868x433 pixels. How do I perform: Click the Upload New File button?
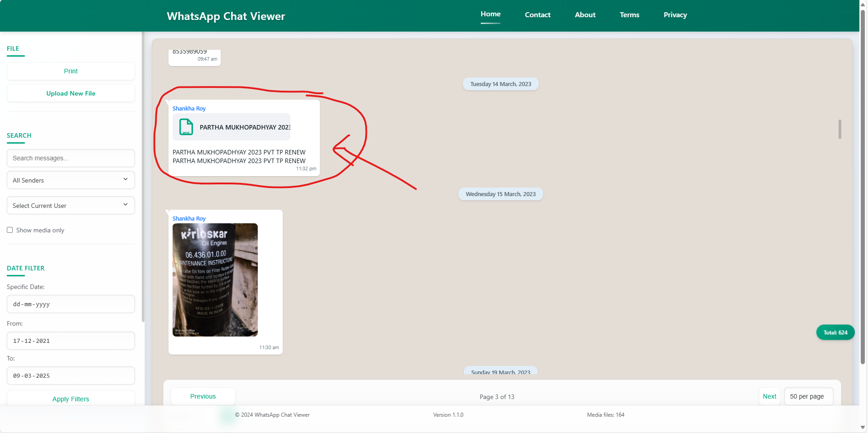(x=70, y=93)
